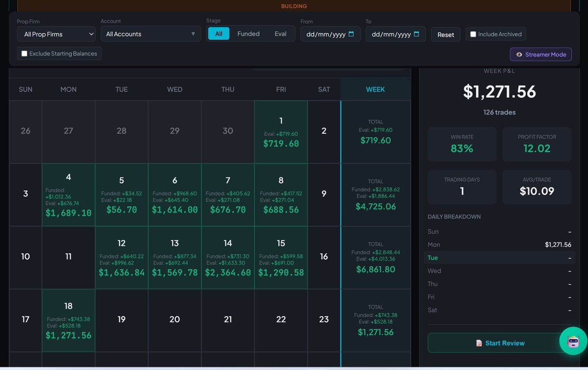Open day 15 cell showing $1,290.58

(x=281, y=257)
